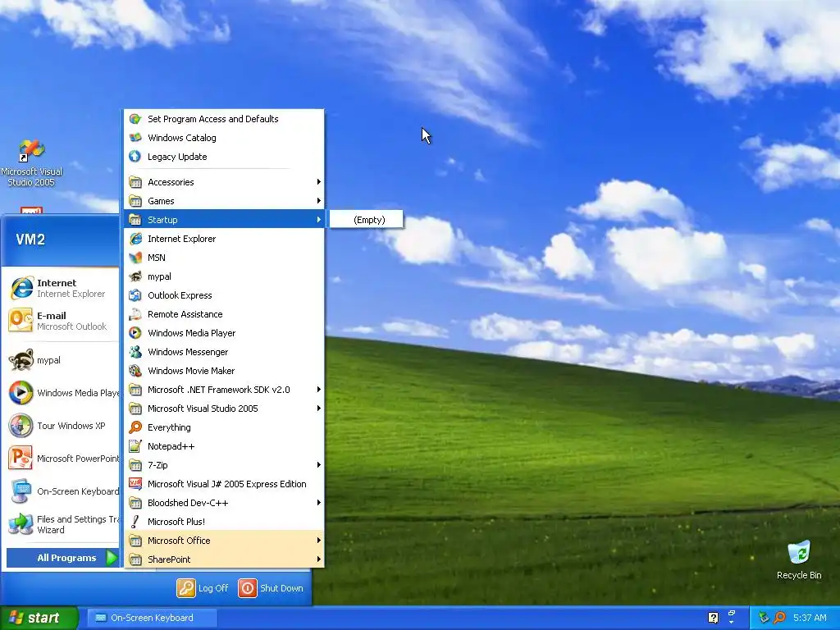Click the help question mark on the taskbar
This screenshot has width=840, height=630.
pyautogui.click(x=713, y=618)
